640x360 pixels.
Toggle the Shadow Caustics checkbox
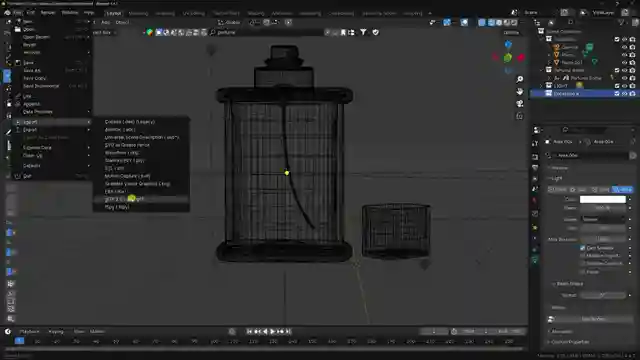pyautogui.click(x=582, y=263)
